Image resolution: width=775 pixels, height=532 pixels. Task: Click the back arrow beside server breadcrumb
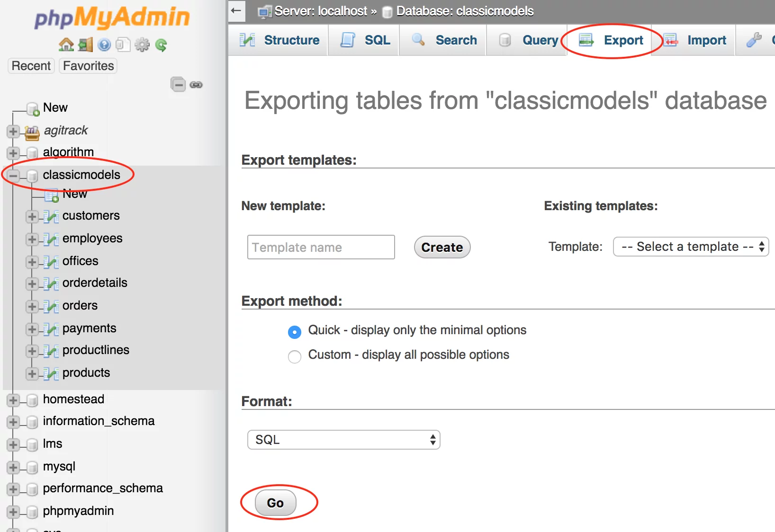(x=236, y=11)
